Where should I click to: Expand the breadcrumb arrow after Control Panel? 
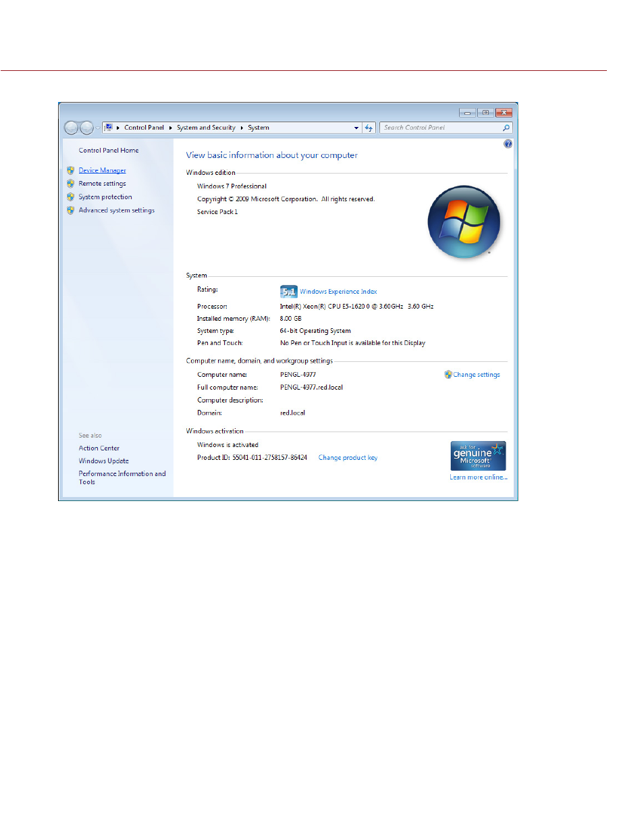click(170, 128)
